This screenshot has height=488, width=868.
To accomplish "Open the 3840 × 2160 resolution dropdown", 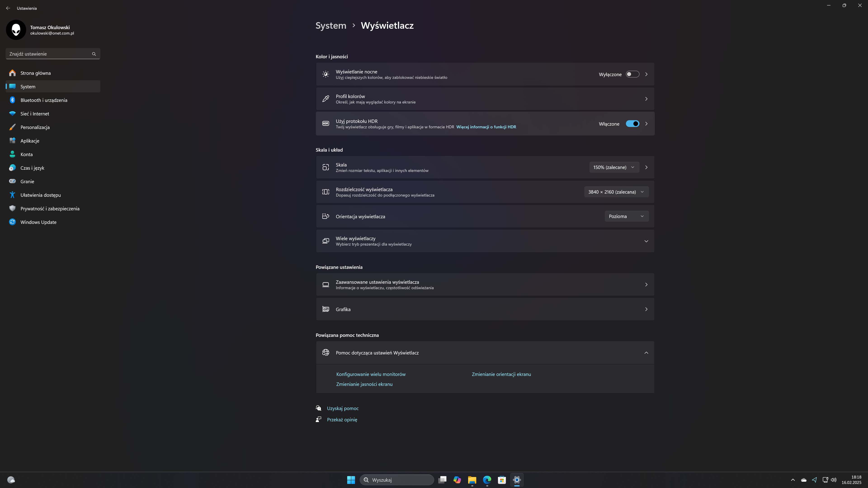I will (x=616, y=192).
